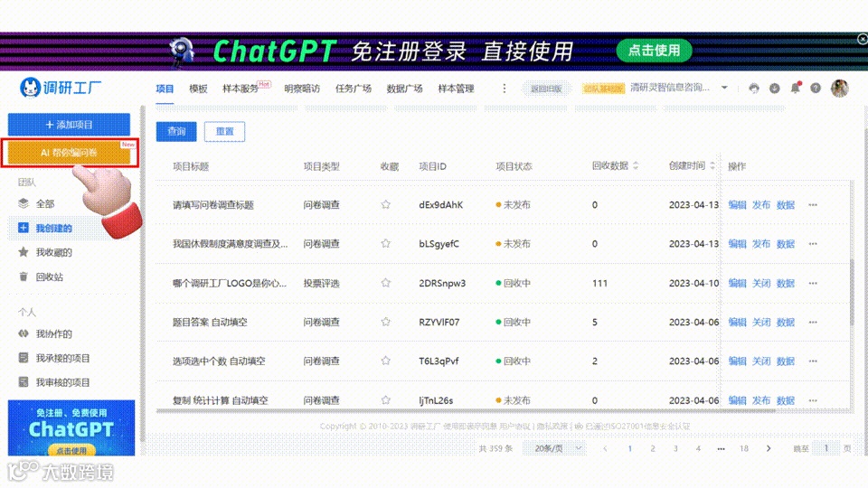Click 发布 for project IjTnL26s
This screenshot has height=488, width=868.
761,400
